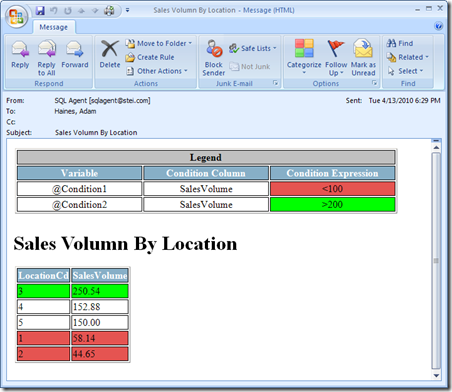The image size is (452, 392).
Task: Mark as Unread
Action: [363, 58]
